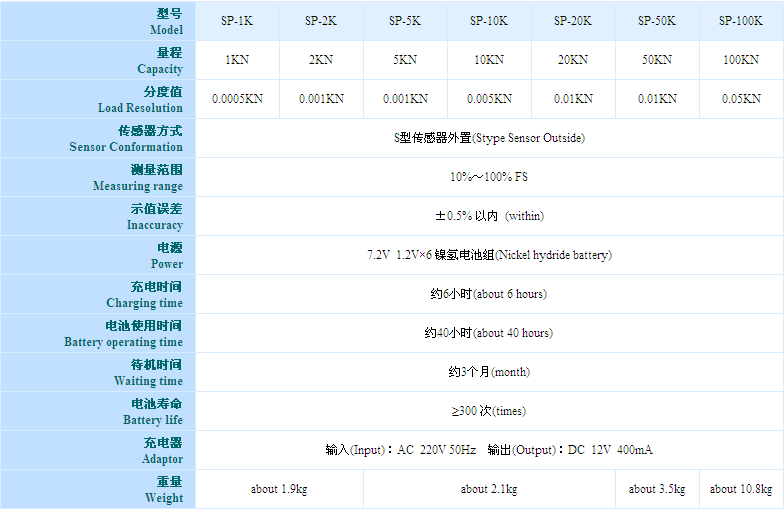Select the about 1.9kg weight cell
784x509 pixels.
click(279, 489)
